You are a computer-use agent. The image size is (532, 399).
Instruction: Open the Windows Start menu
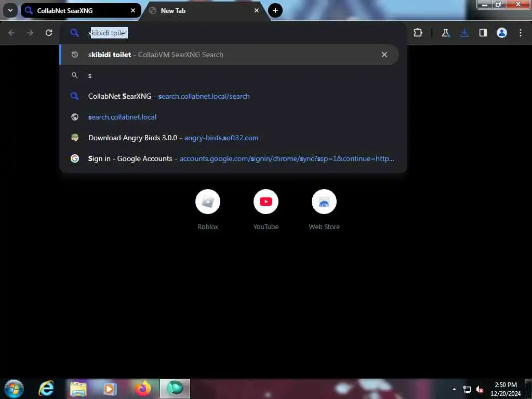point(14,389)
